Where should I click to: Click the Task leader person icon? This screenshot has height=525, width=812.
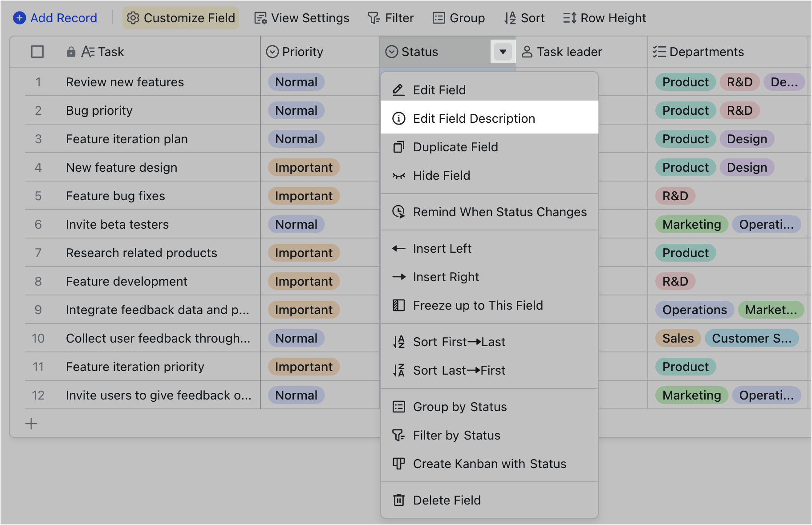tap(528, 52)
